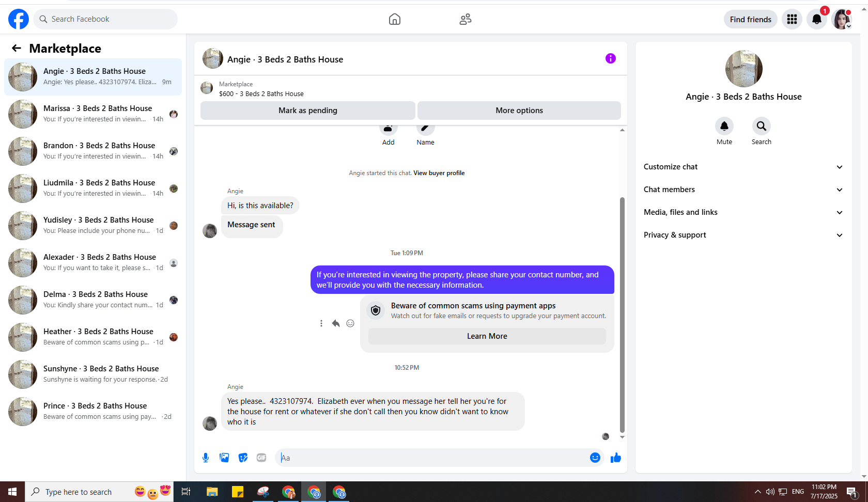Choose a sticker icon

coord(243,458)
